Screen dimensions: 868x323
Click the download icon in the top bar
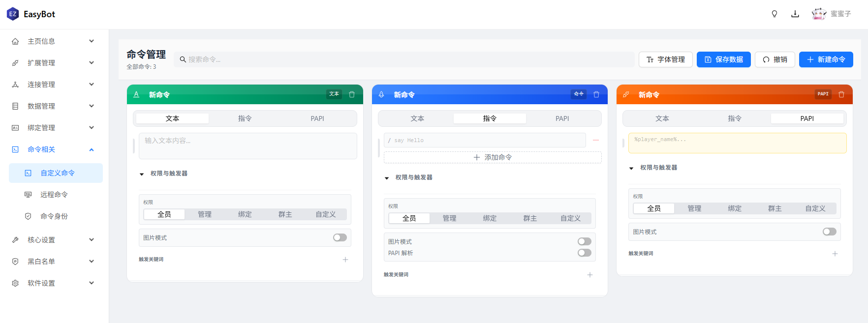point(795,14)
